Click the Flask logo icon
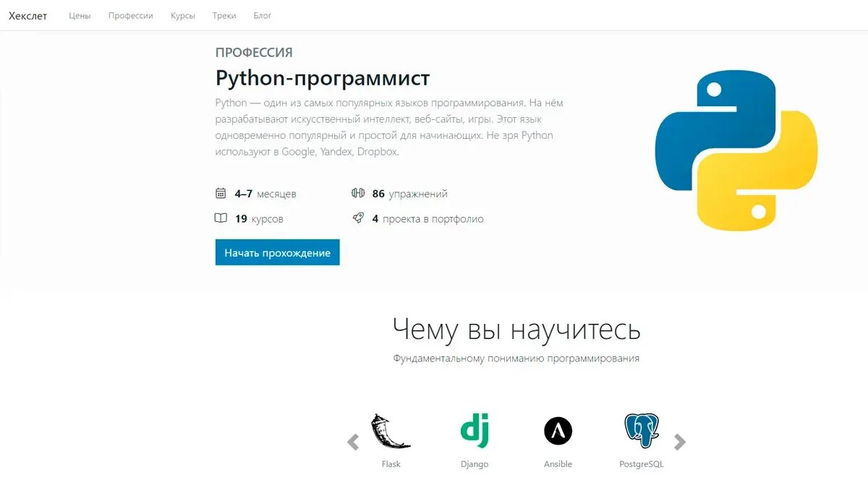This screenshot has height=480, width=868. click(x=391, y=432)
